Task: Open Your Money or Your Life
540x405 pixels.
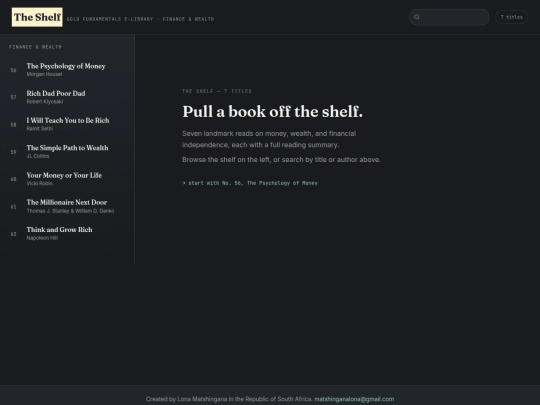Action: (x=67, y=179)
